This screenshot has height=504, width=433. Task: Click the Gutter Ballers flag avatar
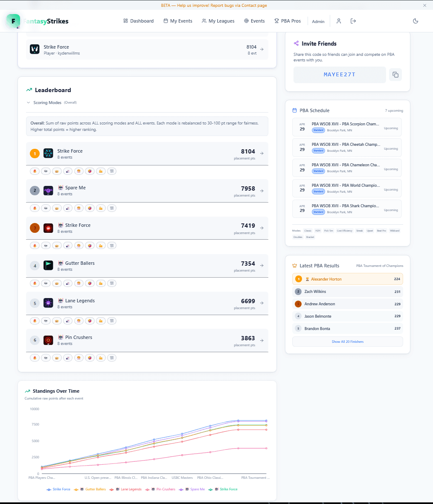tap(48, 266)
